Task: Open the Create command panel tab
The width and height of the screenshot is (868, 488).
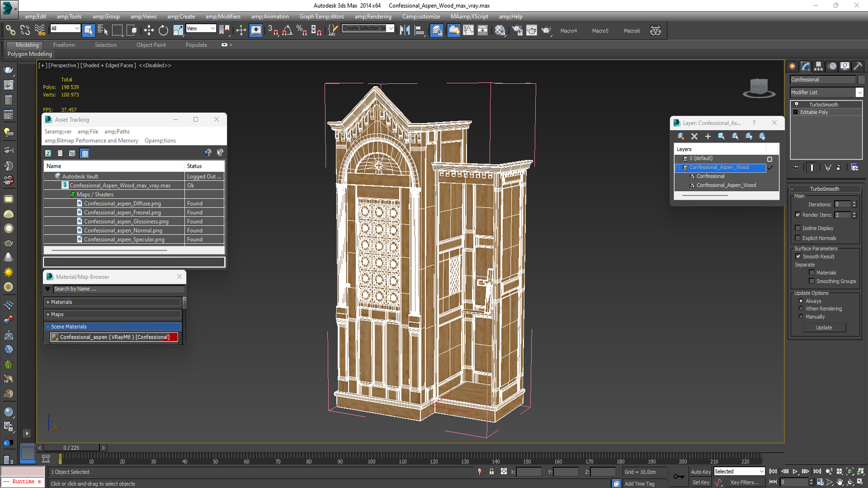Action: coord(793,66)
